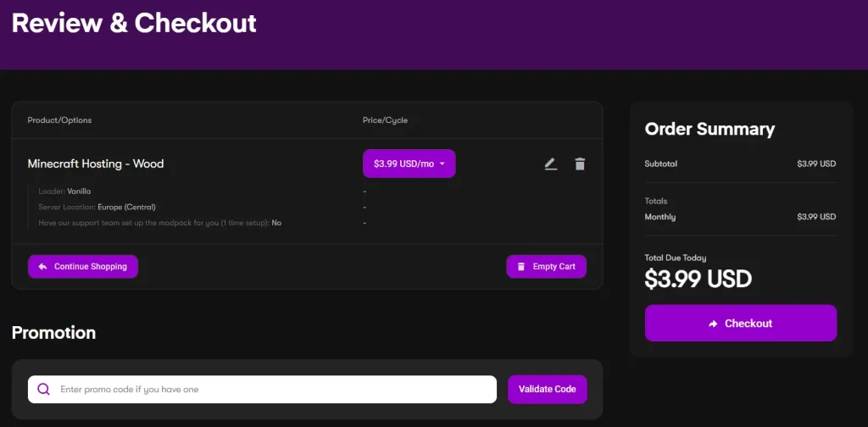The width and height of the screenshot is (868, 427).
Task: Click the Order Summary heading
Action: [x=709, y=130]
